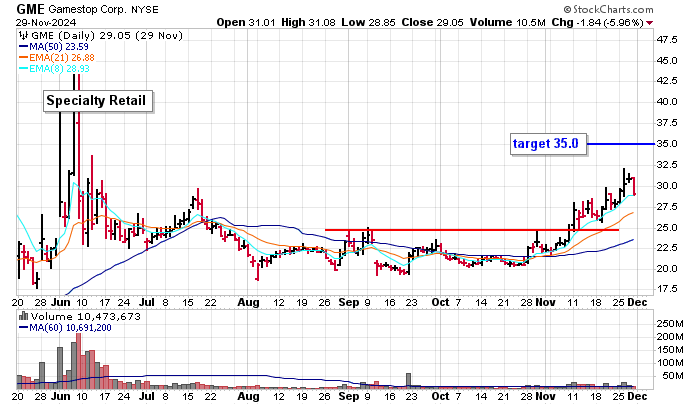Click the 250M volume axis label
Image resolution: width=700 pixels, height=405 pixels.
coord(669,324)
